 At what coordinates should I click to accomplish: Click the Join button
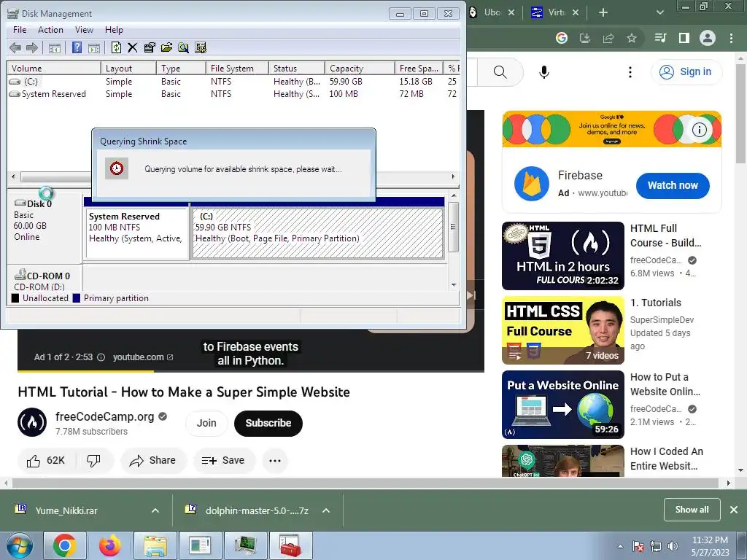(206, 423)
